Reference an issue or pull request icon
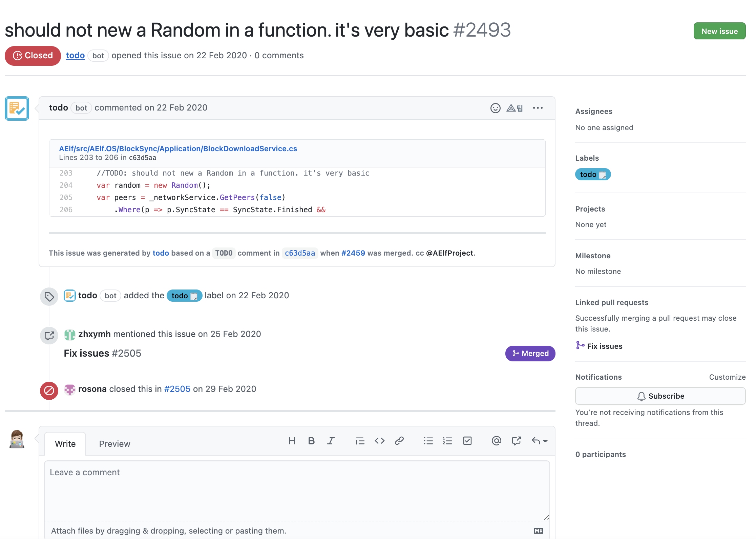 click(516, 441)
